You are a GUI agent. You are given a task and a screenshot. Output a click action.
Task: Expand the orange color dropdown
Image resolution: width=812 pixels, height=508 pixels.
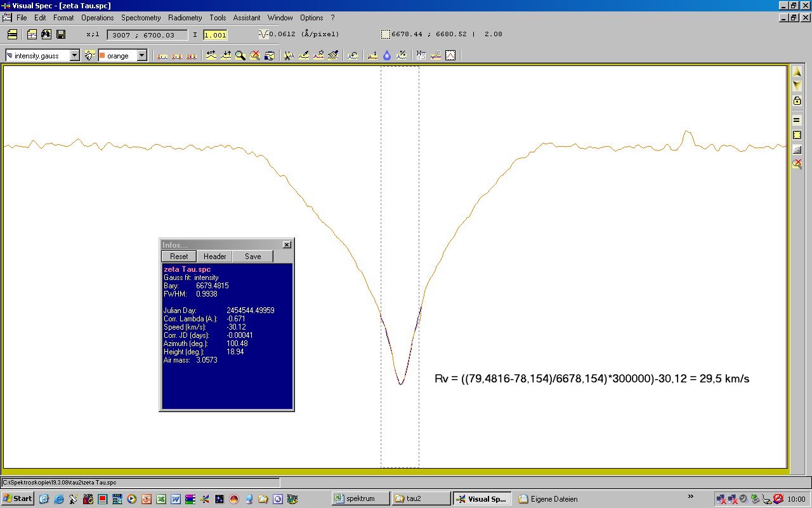(141, 56)
